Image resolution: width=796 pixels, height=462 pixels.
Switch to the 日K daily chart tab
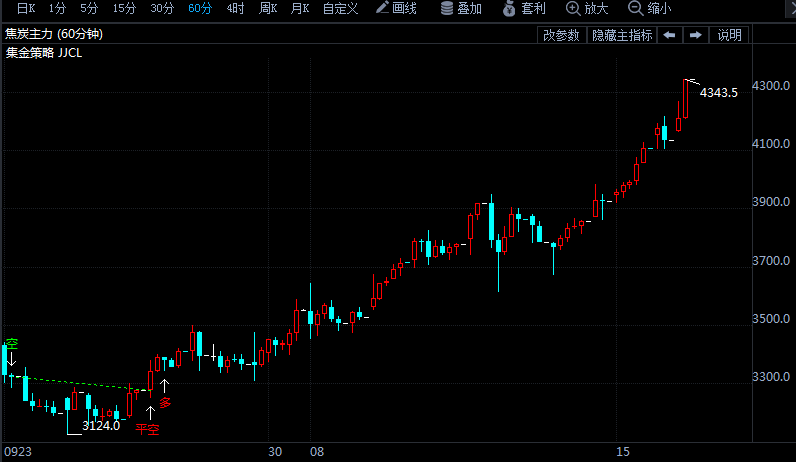(x=26, y=8)
